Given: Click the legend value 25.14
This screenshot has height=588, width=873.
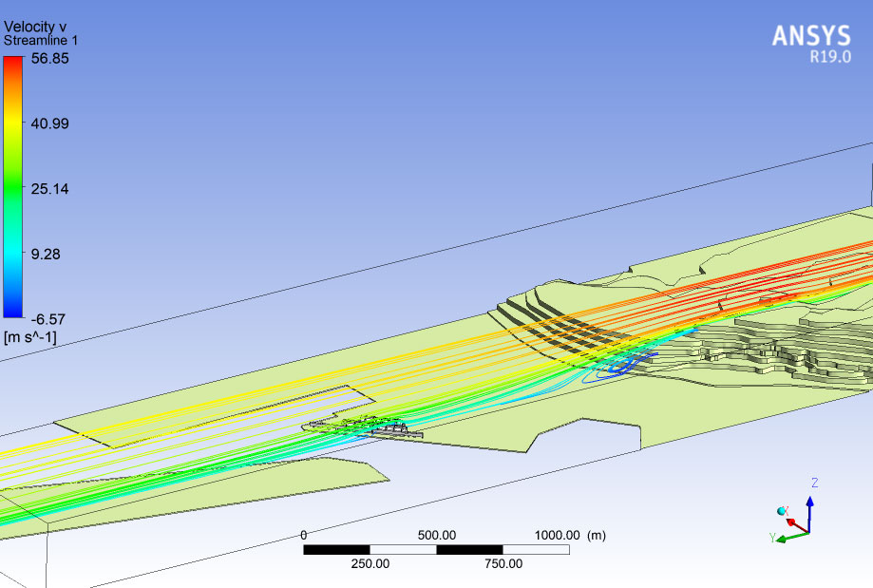Looking at the screenshot, I should 49,189.
